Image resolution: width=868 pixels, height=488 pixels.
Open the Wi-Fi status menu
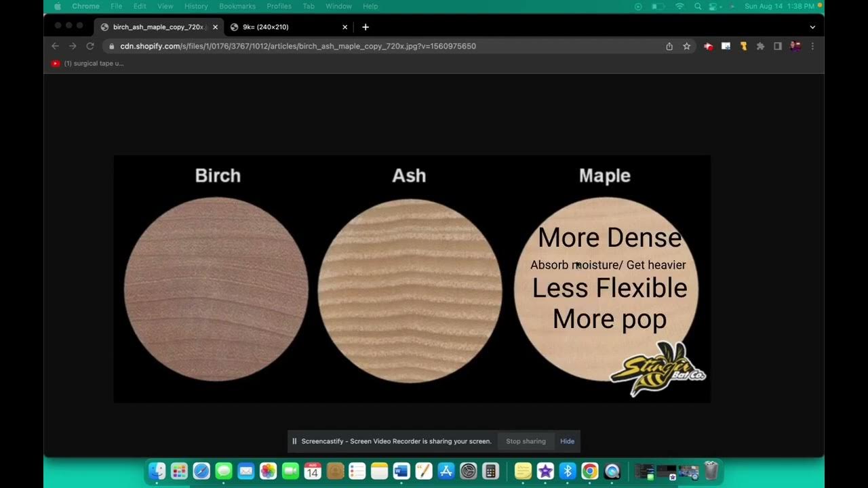(679, 6)
